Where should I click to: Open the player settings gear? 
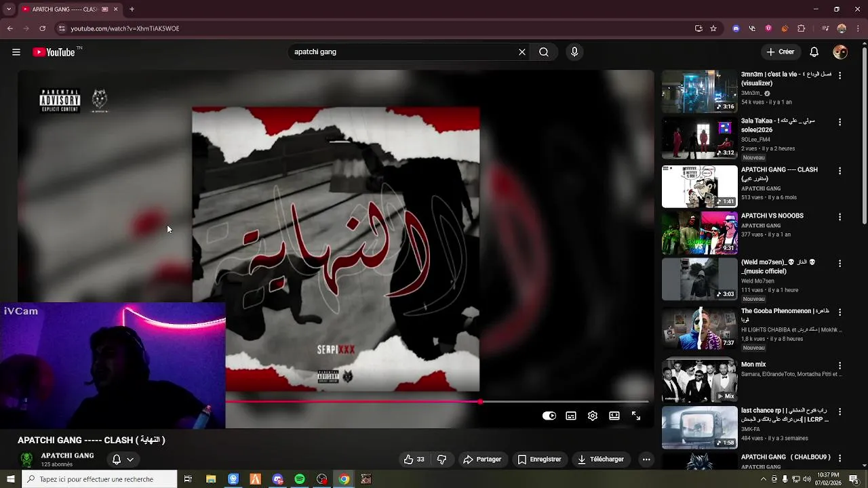pyautogui.click(x=593, y=416)
